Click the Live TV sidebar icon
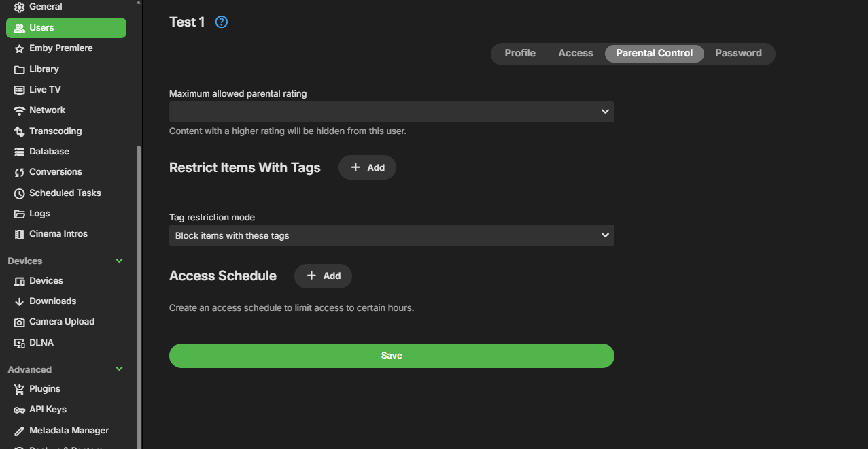Screen dimensions: 868x449 click(x=19, y=90)
